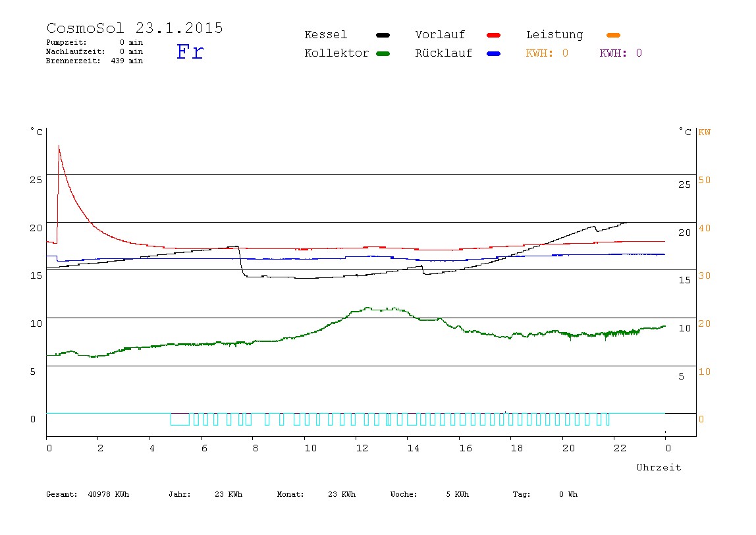Click the '23 KWh' value beside Monat
This screenshot has width=756, height=535.
pyautogui.click(x=342, y=494)
